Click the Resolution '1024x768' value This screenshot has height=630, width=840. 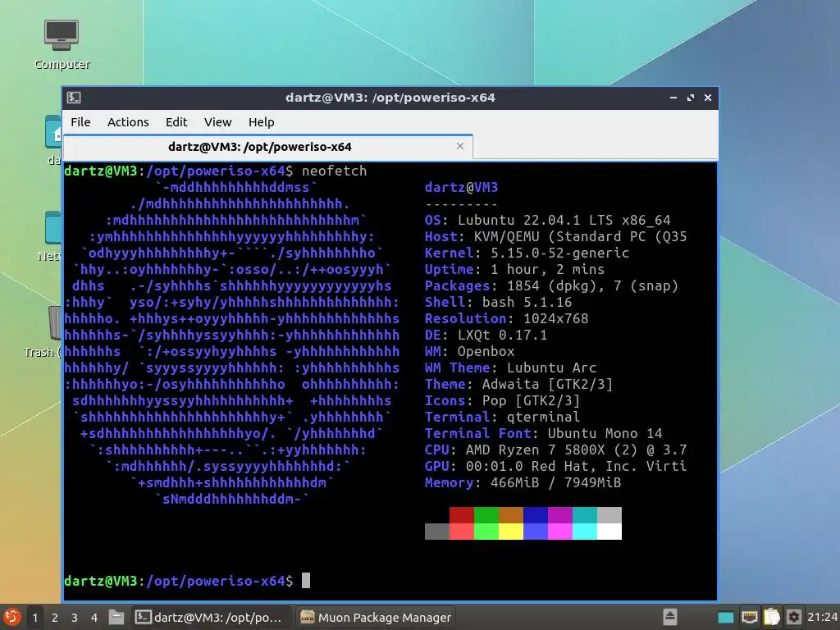[x=555, y=319]
